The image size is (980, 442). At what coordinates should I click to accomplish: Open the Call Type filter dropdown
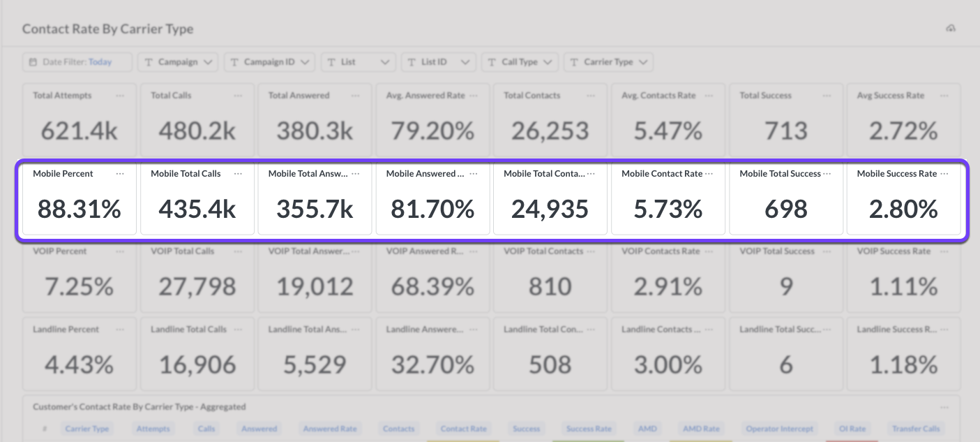point(520,62)
